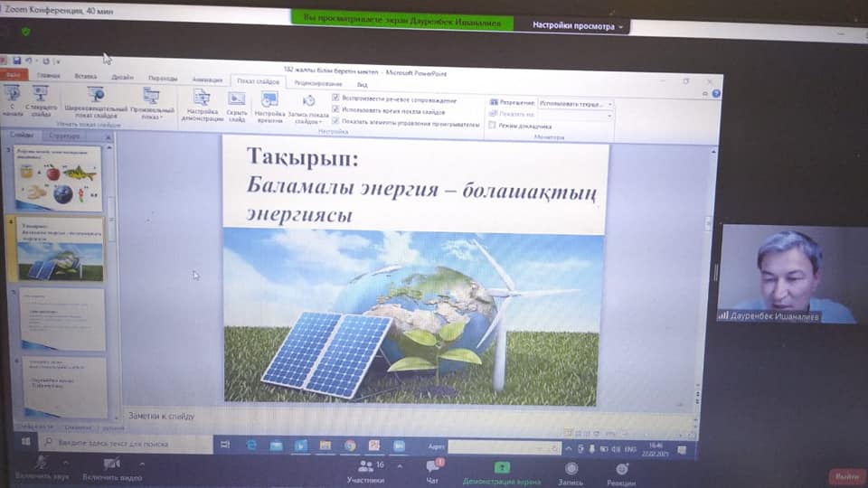Expand video options arrow beside Включить видео
868x488 pixels.
tap(142, 464)
